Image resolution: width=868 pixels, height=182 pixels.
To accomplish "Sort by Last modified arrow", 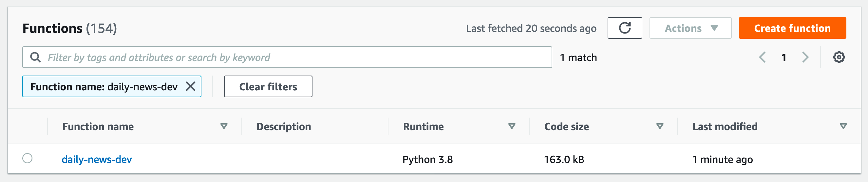I will 843,126.
